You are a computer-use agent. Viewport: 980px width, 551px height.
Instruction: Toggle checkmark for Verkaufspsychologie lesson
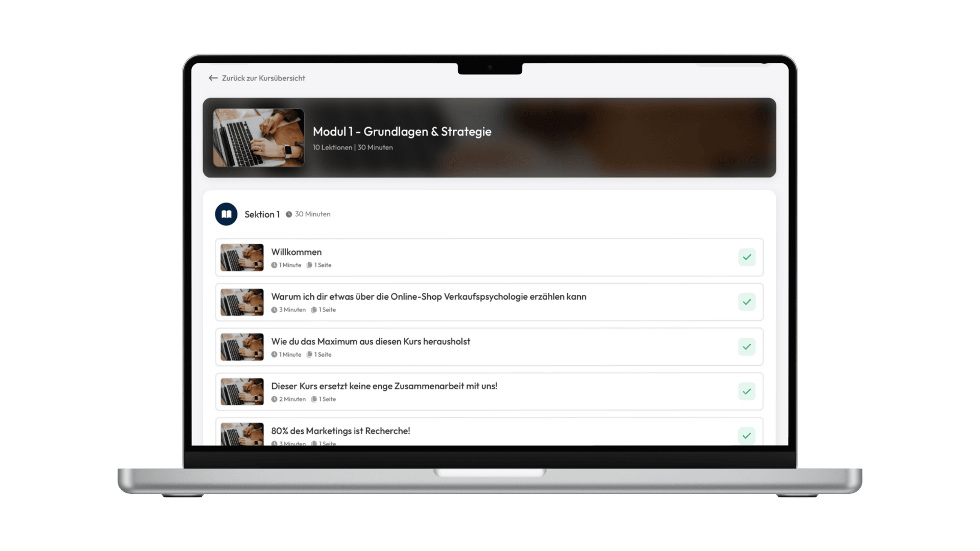[747, 302]
